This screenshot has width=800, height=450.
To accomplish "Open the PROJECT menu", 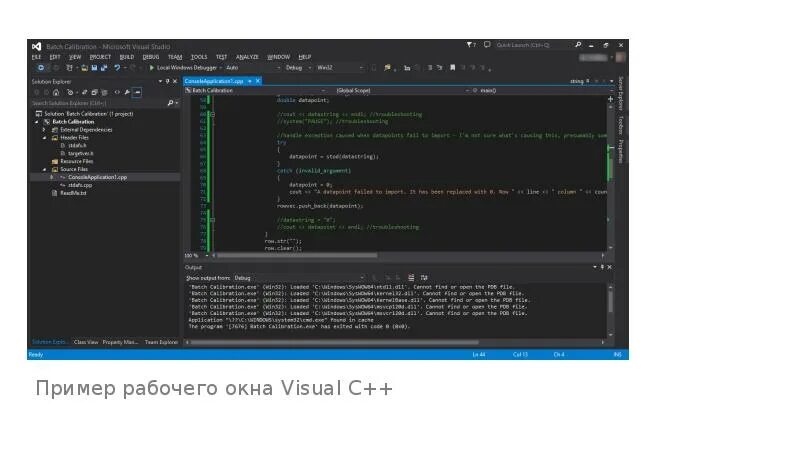I will pos(100,57).
